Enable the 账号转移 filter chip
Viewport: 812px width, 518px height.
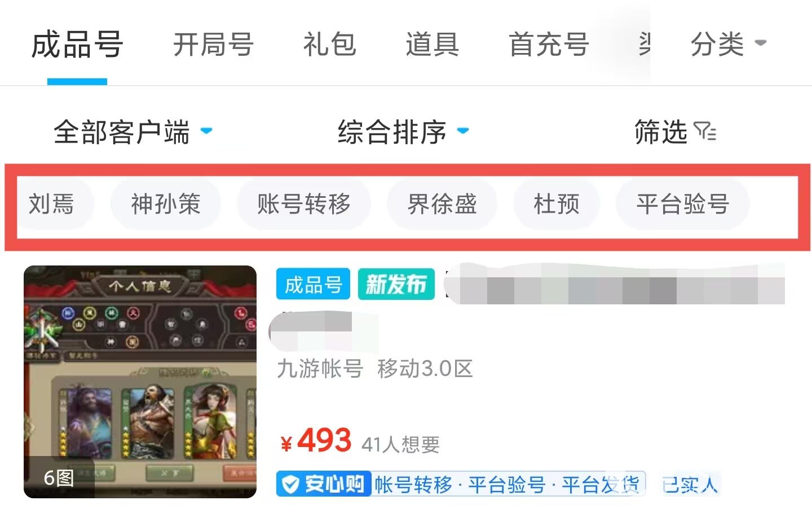(x=304, y=204)
